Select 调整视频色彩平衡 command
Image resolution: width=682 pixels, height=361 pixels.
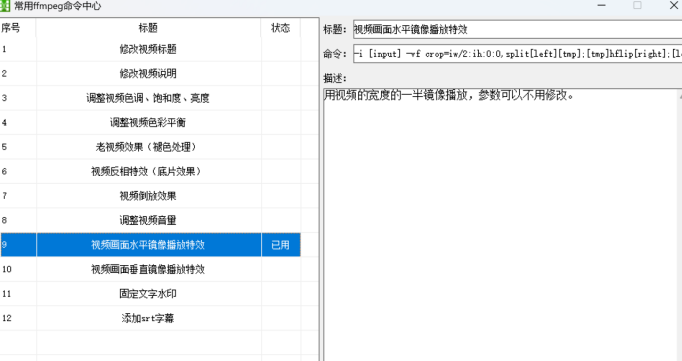pyautogui.click(x=150, y=122)
